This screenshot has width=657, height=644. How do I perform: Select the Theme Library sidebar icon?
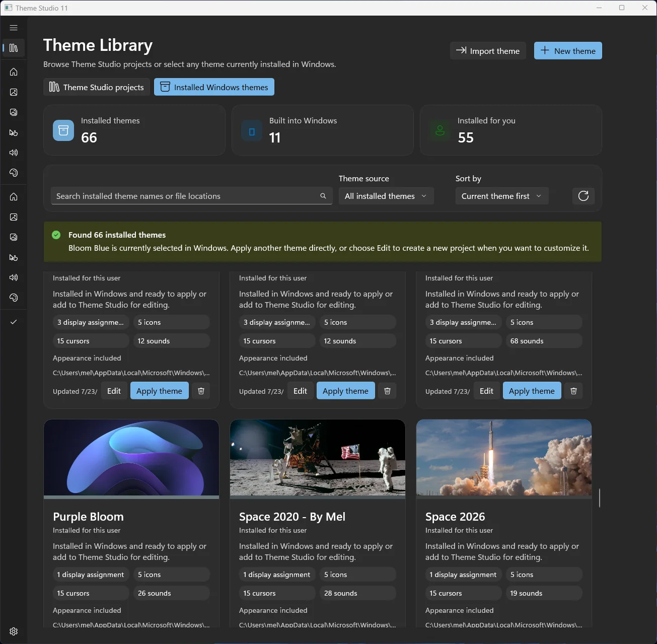tap(14, 48)
